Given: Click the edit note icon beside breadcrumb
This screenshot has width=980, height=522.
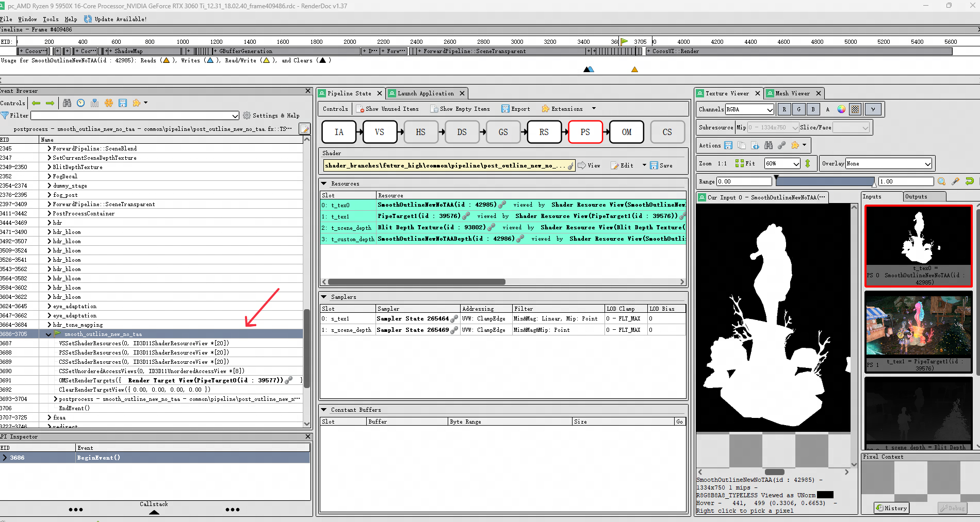Looking at the screenshot, I should tap(305, 129).
